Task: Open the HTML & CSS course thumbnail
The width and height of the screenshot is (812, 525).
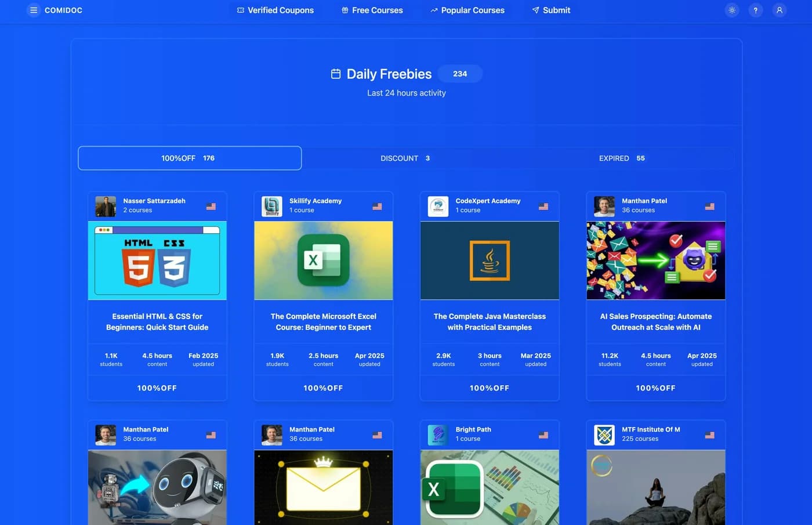Action: tap(157, 260)
